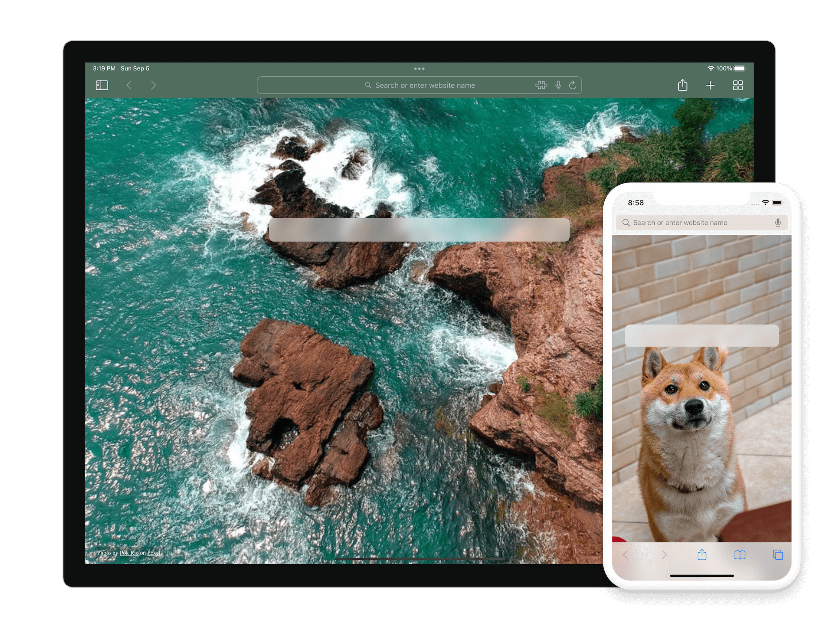Open a new tab with plus icon on iPad
The image size is (840, 630).
pos(710,85)
